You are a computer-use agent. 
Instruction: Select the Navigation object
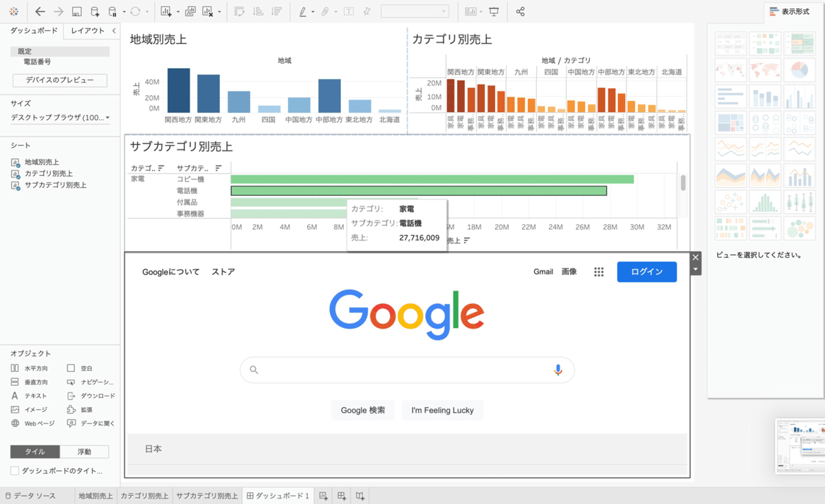click(x=91, y=382)
